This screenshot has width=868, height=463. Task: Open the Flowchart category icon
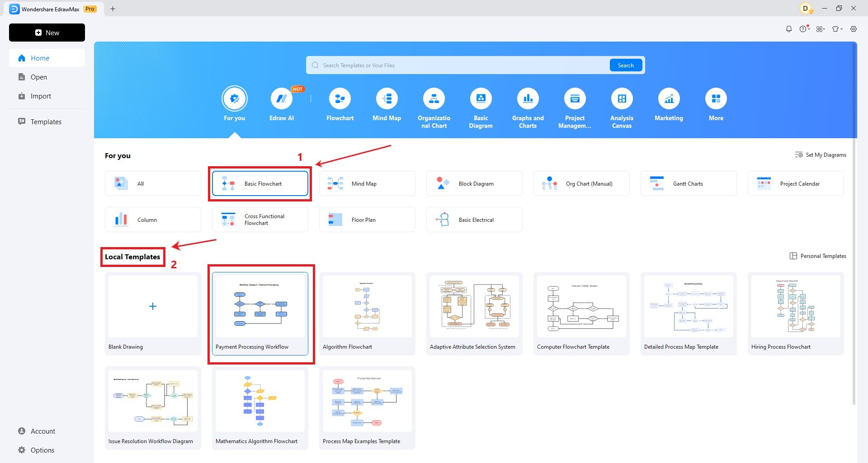tap(340, 98)
